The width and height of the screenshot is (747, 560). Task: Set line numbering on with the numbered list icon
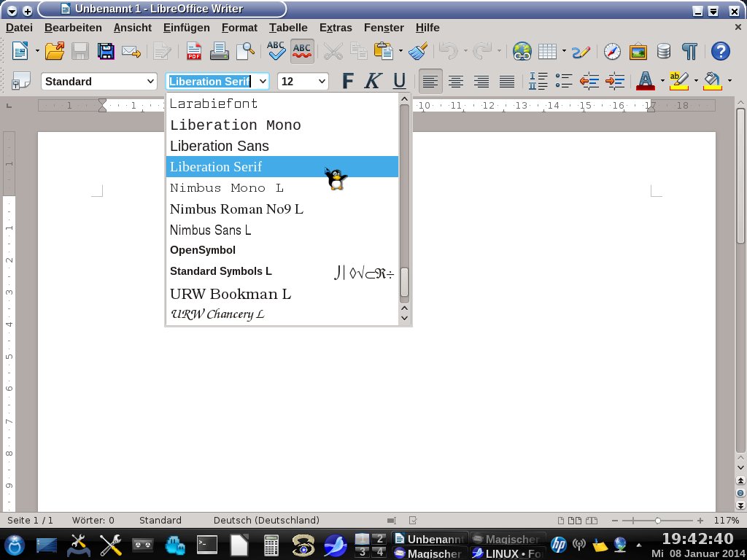coord(538,81)
